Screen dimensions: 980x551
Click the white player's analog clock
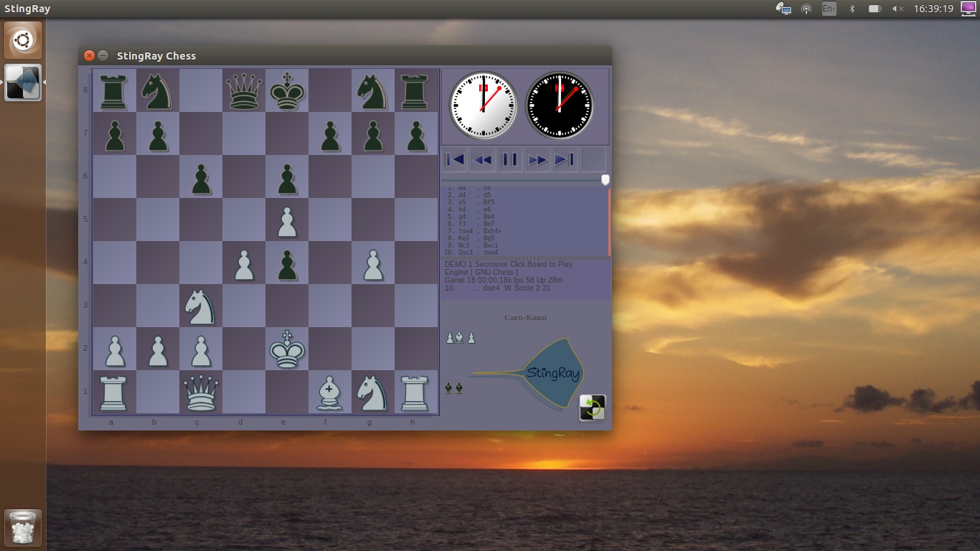point(484,105)
